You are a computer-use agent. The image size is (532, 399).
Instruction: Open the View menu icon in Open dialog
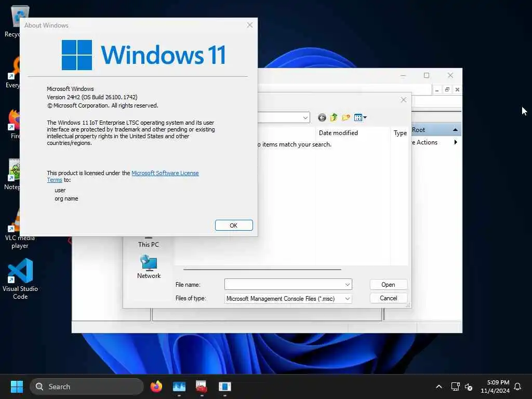pos(360,117)
